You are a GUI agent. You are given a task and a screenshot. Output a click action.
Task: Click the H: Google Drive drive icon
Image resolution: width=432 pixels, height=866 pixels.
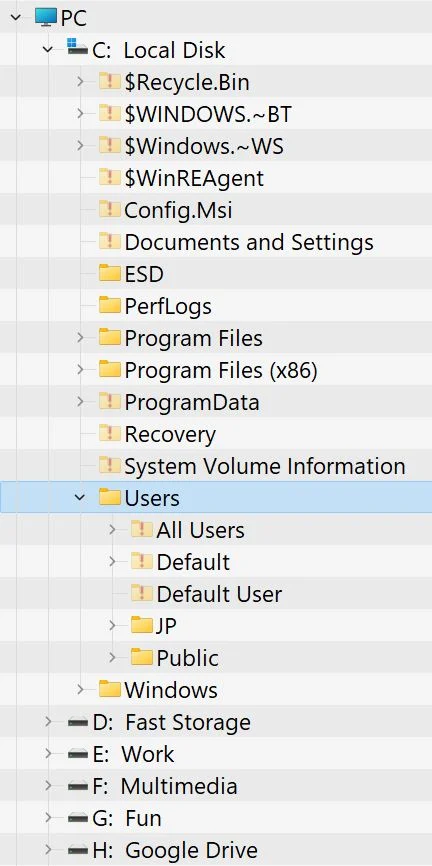[x=77, y=850]
